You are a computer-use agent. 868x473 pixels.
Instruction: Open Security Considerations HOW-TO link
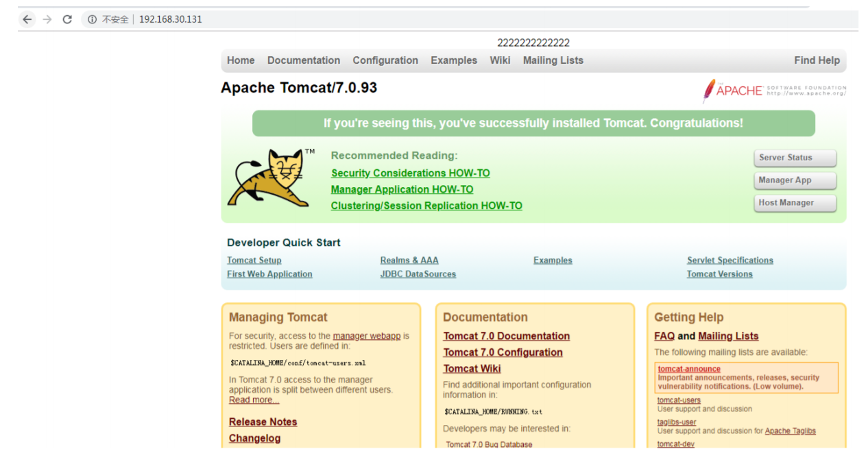[x=410, y=173]
